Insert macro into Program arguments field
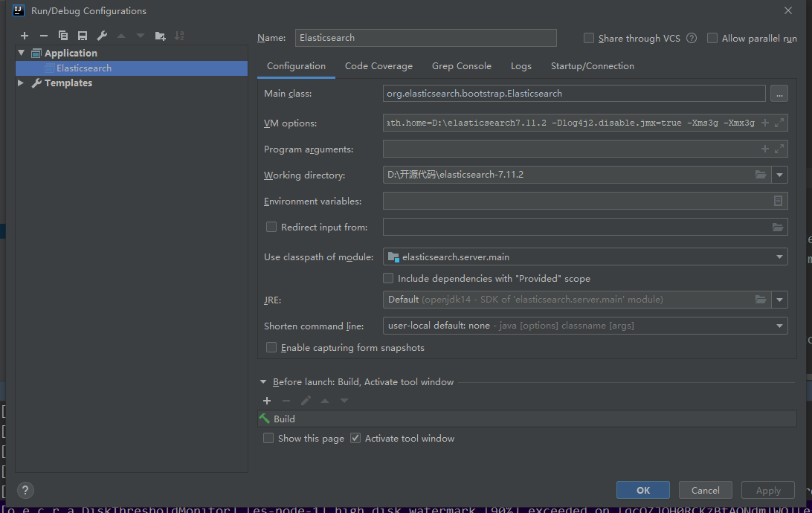The width and height of the screenshot is (812, 513). pos(765,149)
